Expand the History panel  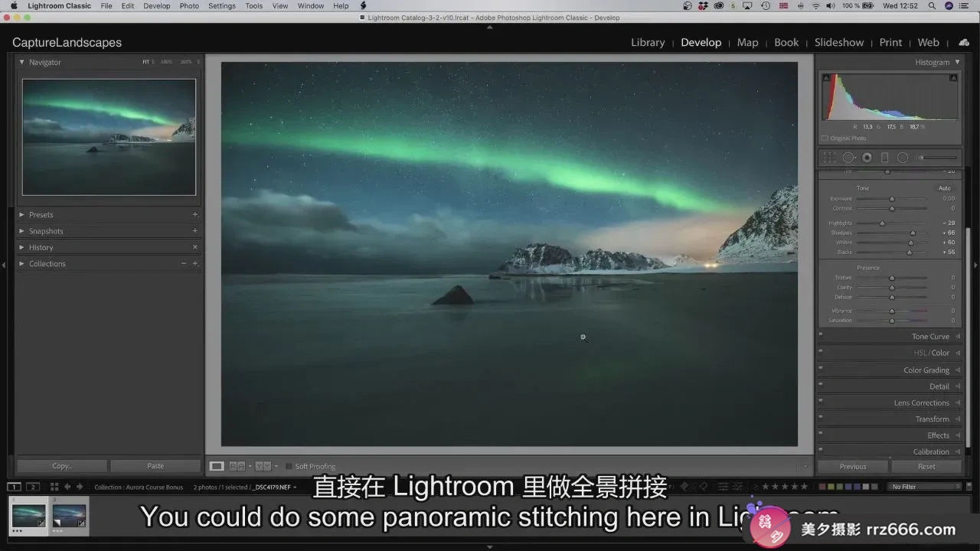21,247
